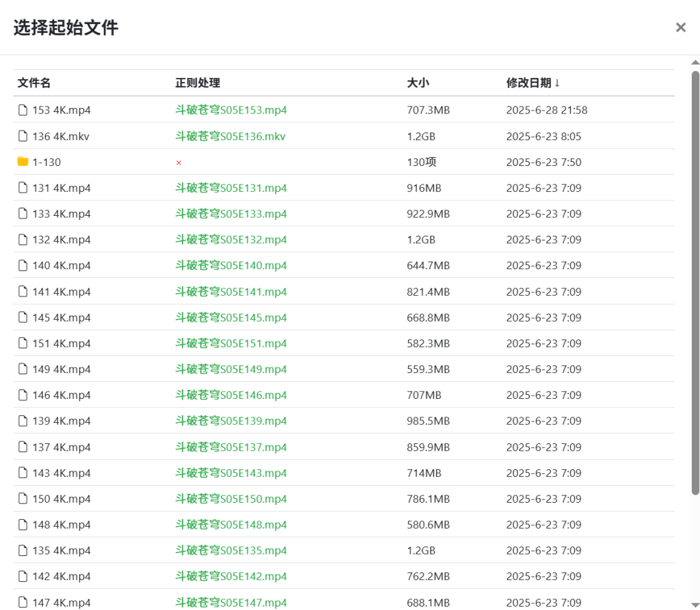Click renamed text 斗破苍穹S05E132.mp4
This screenshot has height=610, width=700.
231,240
